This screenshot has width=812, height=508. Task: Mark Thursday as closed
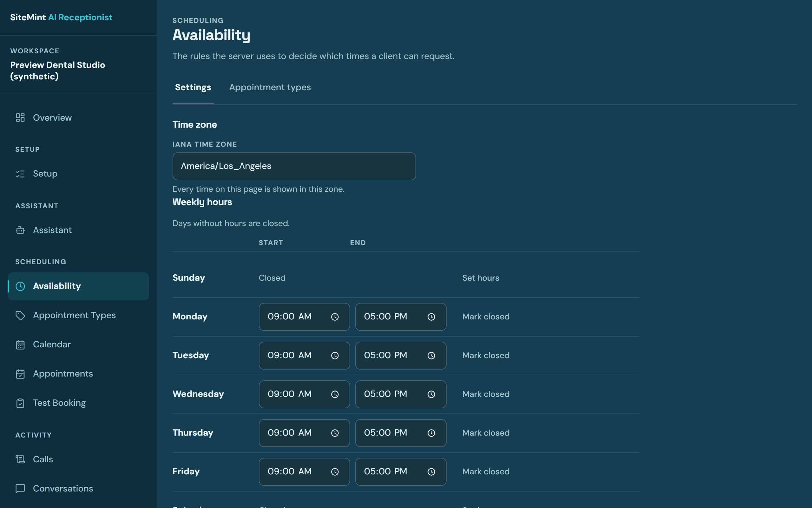tap(486, 433)
